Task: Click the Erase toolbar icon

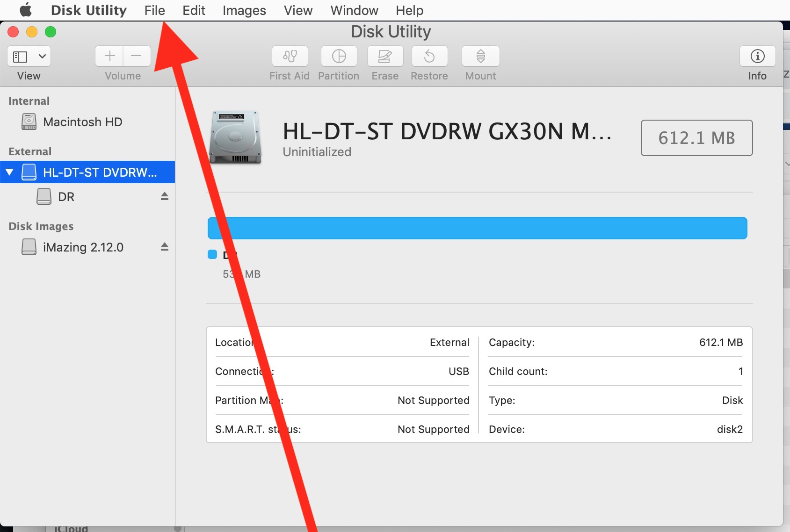Action: pos(385,56)
